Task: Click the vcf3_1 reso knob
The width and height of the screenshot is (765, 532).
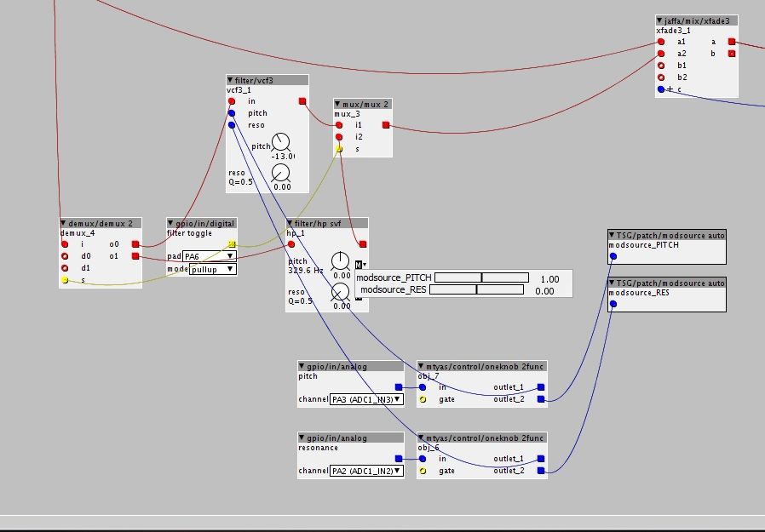Action: click(x=280, y=173)
